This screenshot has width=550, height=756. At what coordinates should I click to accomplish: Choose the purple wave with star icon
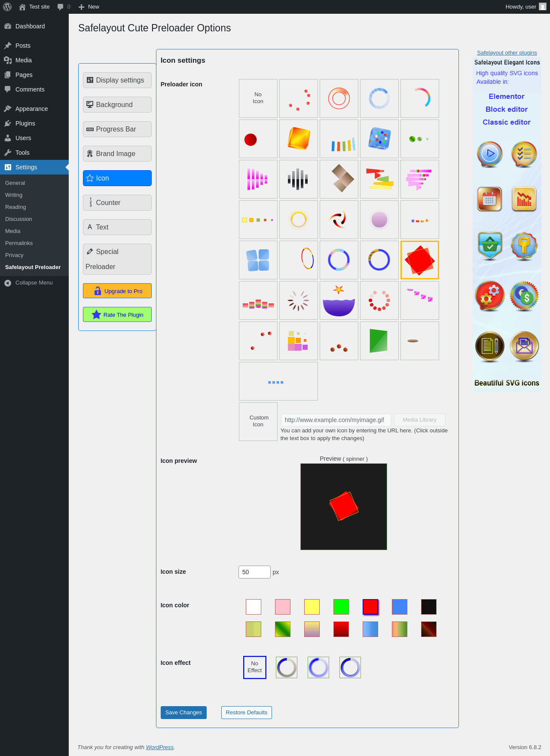[x=339, y=300]
